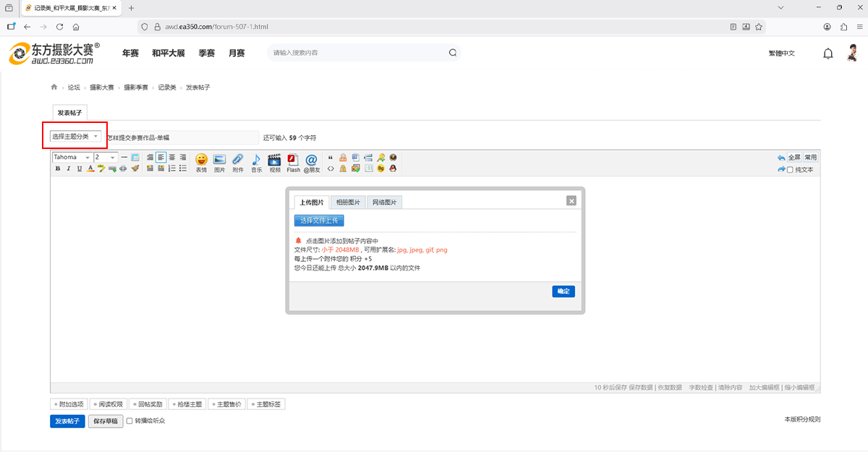Click the site search input field
Screen dimensions: 868x452
point(358,53)
